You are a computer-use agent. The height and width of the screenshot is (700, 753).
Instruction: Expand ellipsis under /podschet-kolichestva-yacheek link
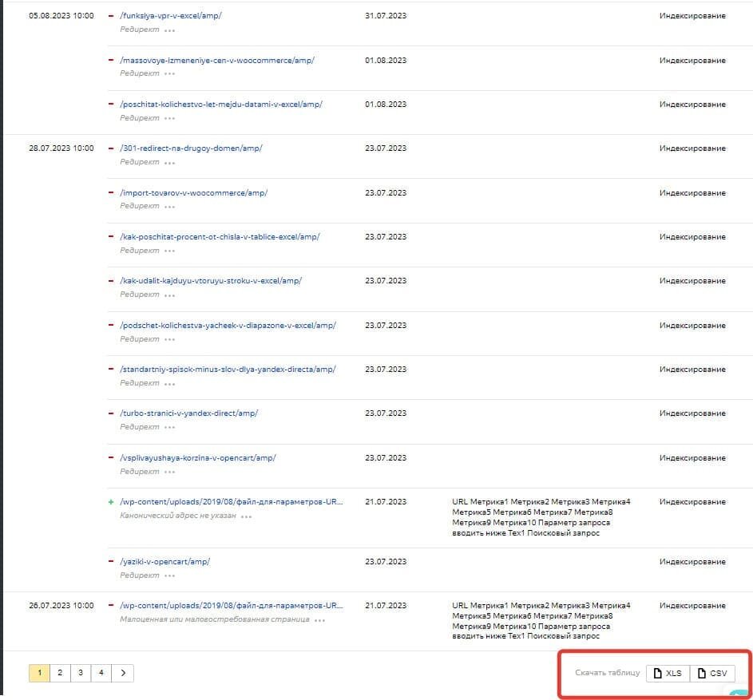169,340
